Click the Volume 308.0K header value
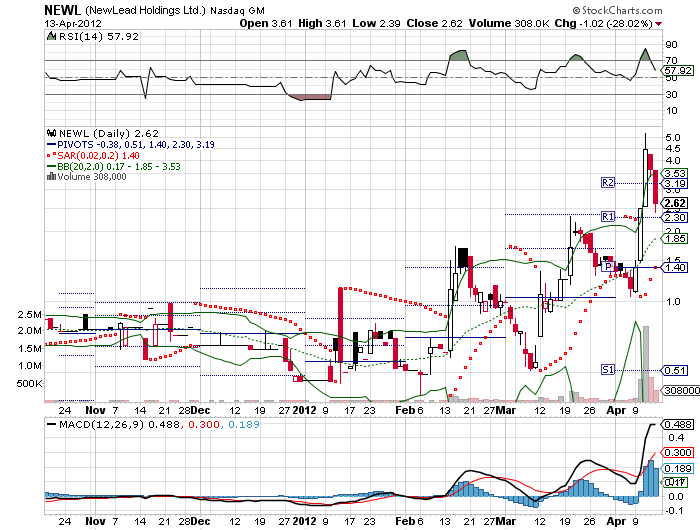Viewport: 700px width, 530px height. coord(509,23)
